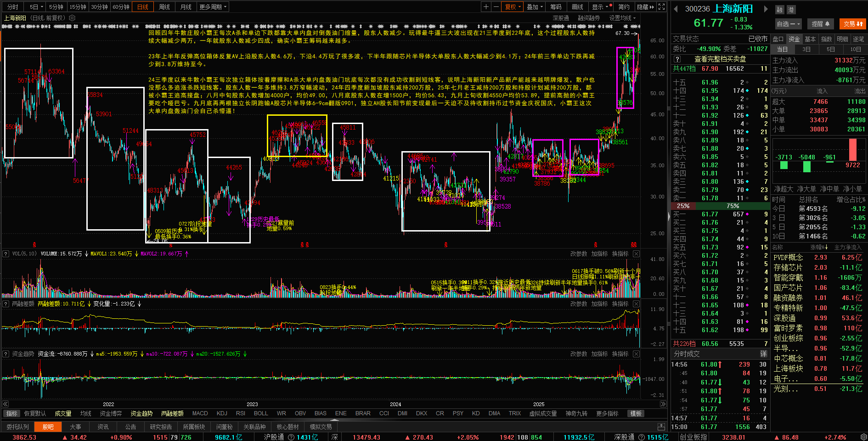Set 提醒 bell alert for stock
Viewport: 868px width, 441px height.
coord(821,24)
